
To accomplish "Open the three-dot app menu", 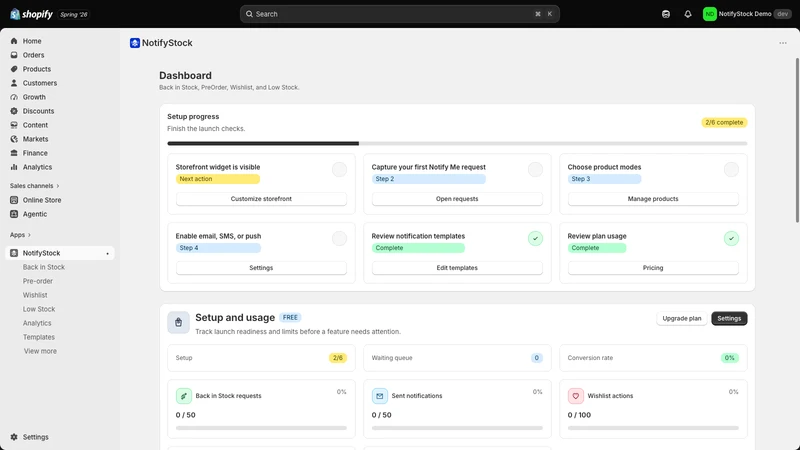I will 783,43.
